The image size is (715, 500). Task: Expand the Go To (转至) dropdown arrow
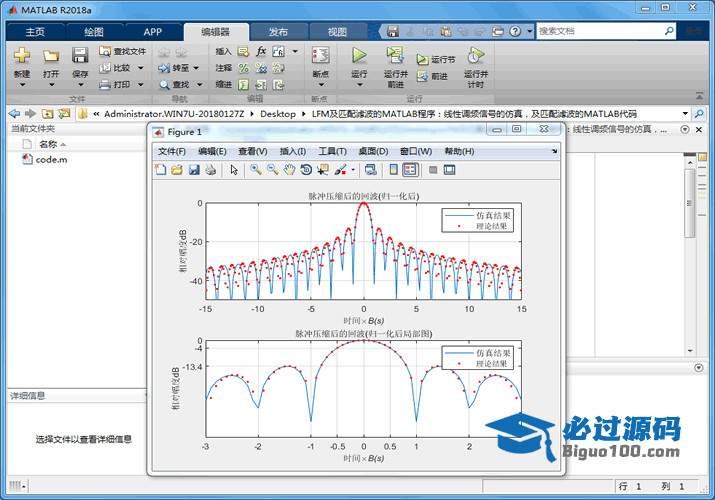click(x=196, y=68)
